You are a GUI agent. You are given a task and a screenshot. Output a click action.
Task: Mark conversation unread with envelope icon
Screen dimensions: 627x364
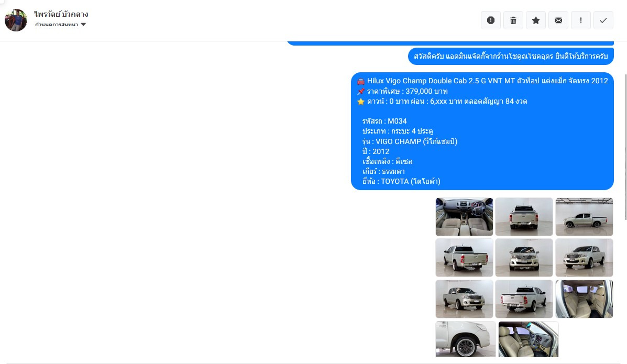(x=558, y=20)
